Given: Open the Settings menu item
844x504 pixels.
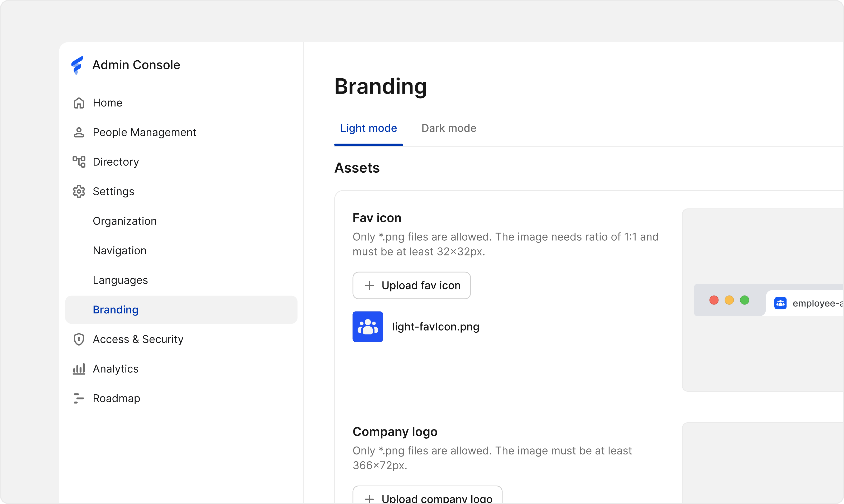Looking at the screenshot, I should 181,192.
